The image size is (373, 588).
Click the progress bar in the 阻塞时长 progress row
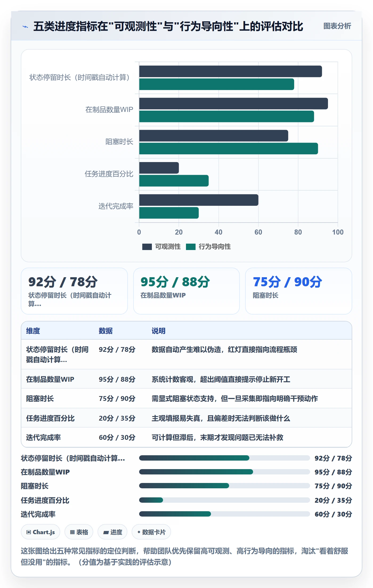[224, 486]
